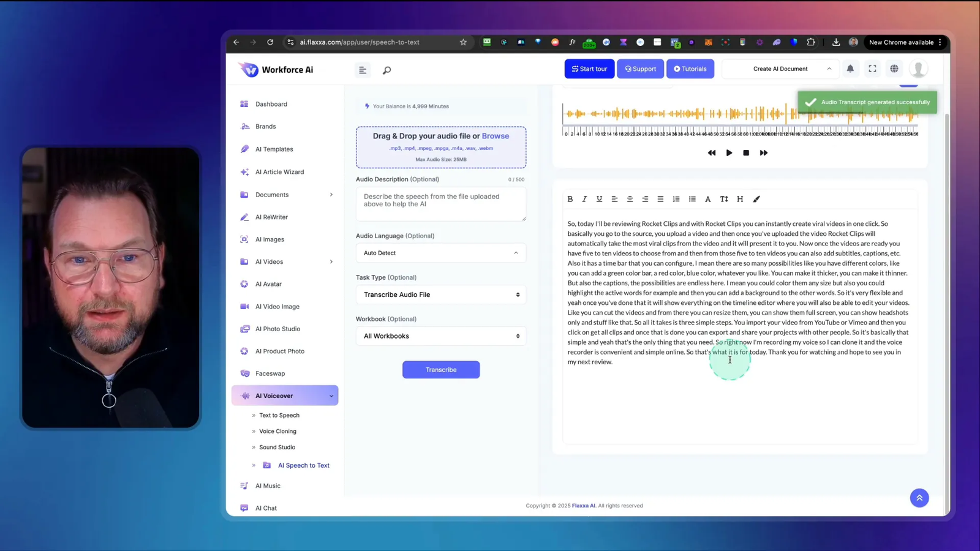Click the Workforce Ai logo
The image size is (980, 551).
[x=276, y=70]
